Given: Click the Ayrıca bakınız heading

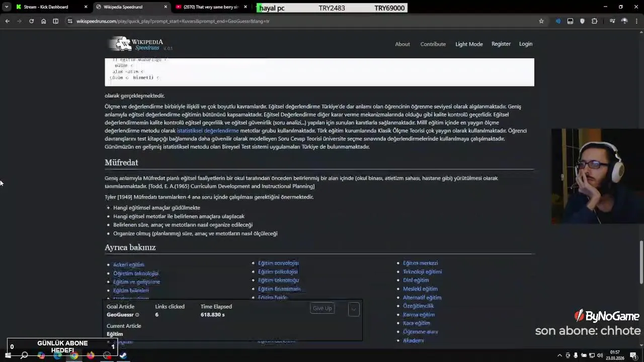Looking at the screenshot, I should pos(130,247).
